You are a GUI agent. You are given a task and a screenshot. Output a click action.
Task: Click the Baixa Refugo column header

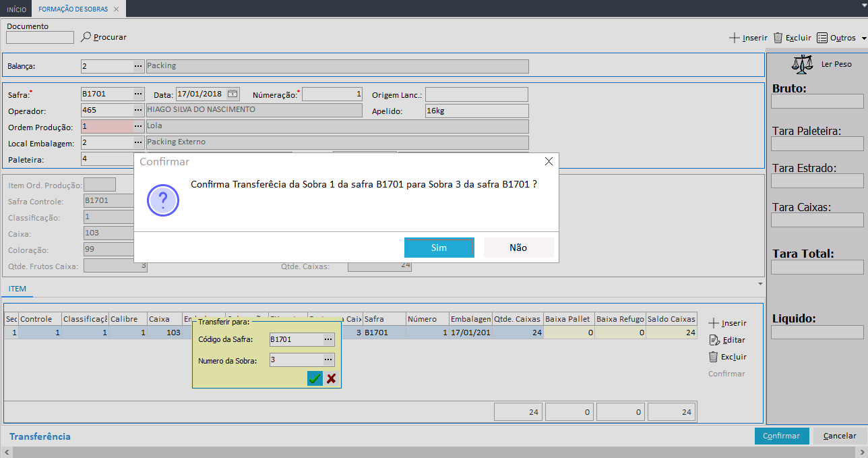620,319
